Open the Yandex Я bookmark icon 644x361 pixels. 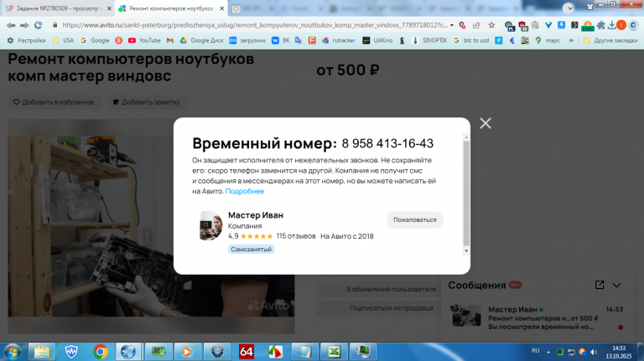(x=119, y=40)
